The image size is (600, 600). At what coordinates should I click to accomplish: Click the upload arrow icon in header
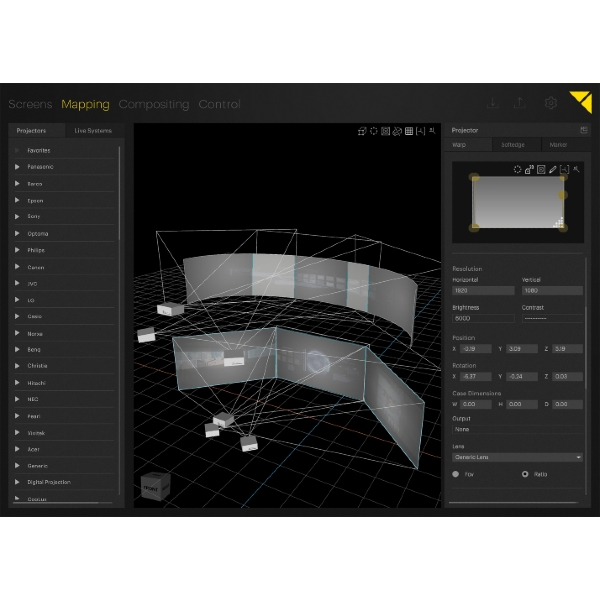coord(520,103)
